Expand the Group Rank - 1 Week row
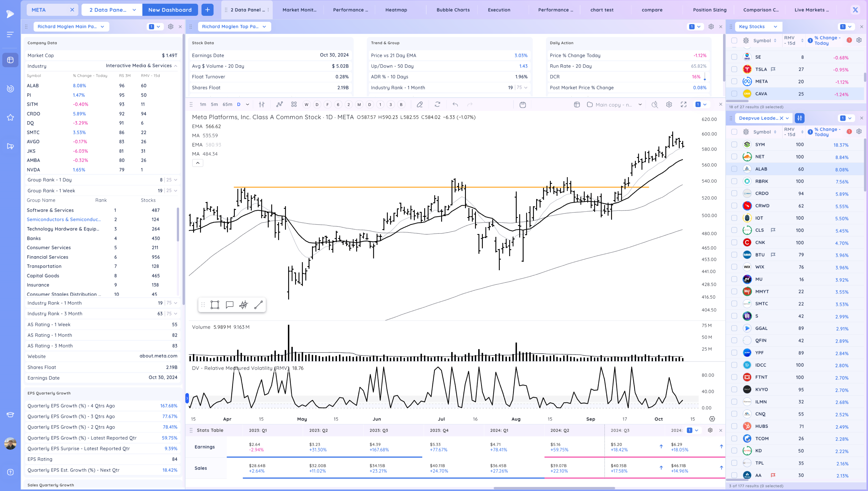868x491 pixels. coord(176,191)
